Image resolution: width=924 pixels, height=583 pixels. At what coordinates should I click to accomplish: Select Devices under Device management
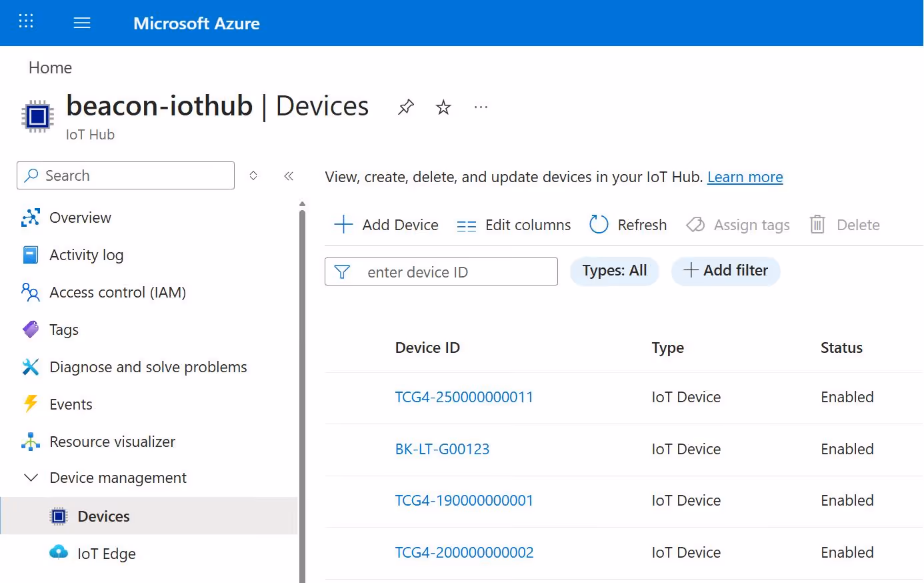pos(149,516)
